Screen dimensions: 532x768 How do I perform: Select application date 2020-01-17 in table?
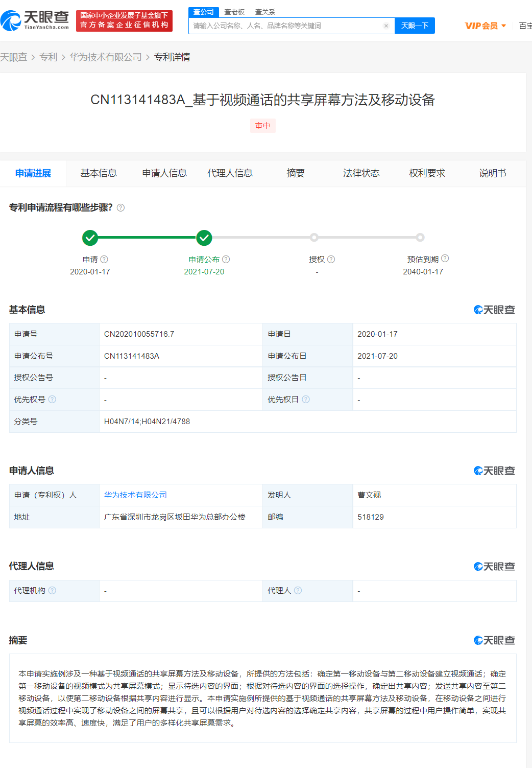coord(377,334)
